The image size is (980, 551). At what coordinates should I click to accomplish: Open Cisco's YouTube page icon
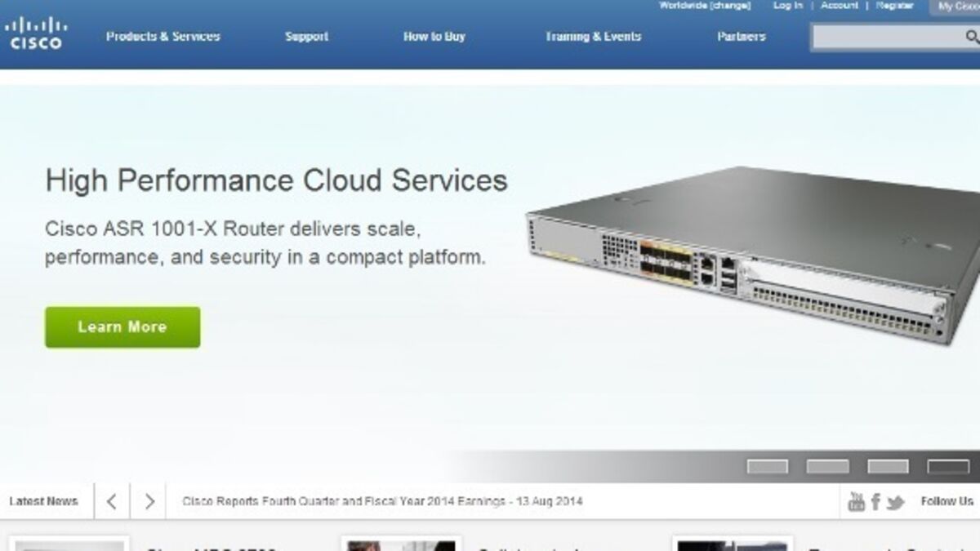pos(856,501)
